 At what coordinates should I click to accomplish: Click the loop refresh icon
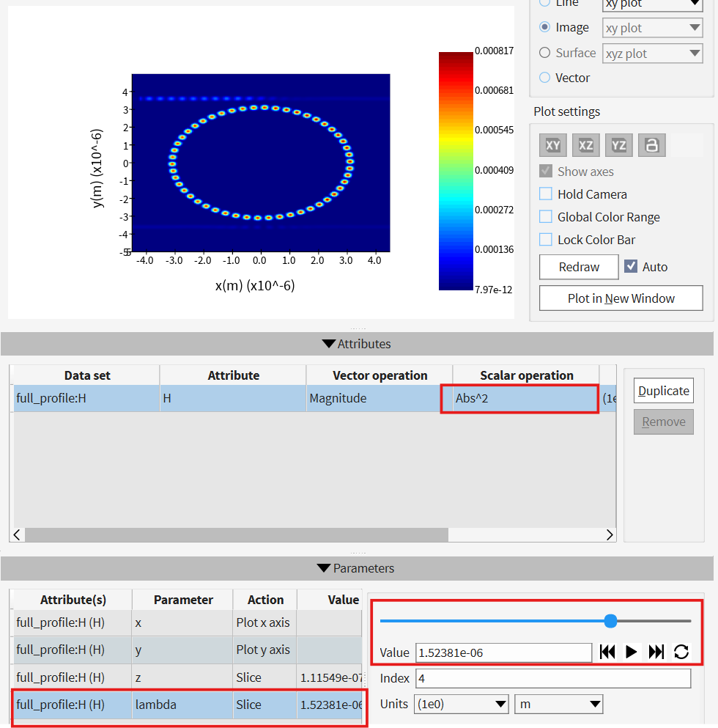681,652
